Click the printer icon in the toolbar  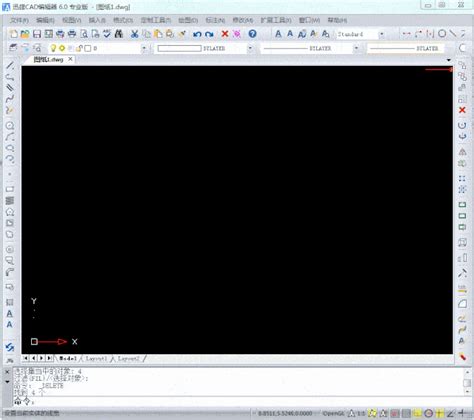point(72,34)
